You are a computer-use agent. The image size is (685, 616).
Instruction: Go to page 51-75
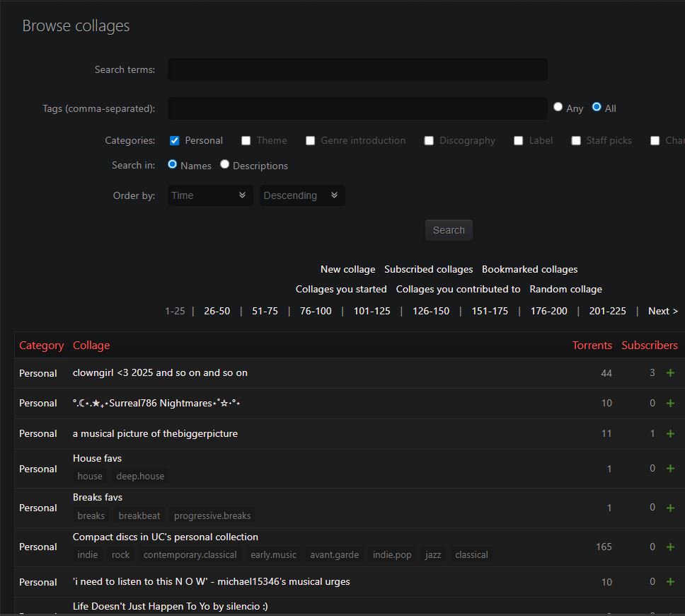point(265,311)
